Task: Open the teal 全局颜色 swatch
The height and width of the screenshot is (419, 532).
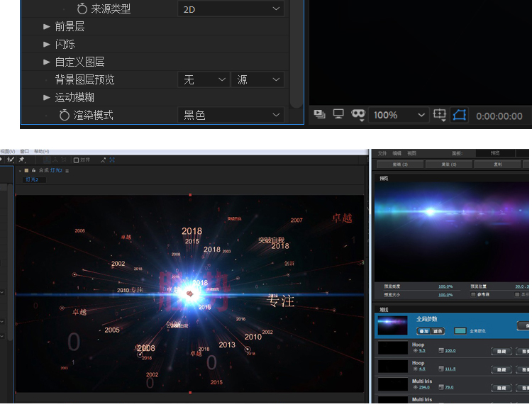Action: (x=460, y=331)
